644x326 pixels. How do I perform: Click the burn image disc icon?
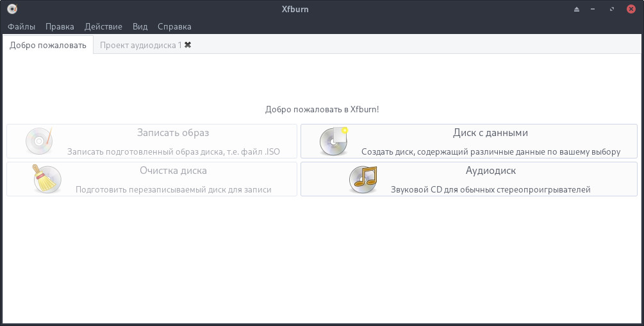39,141
